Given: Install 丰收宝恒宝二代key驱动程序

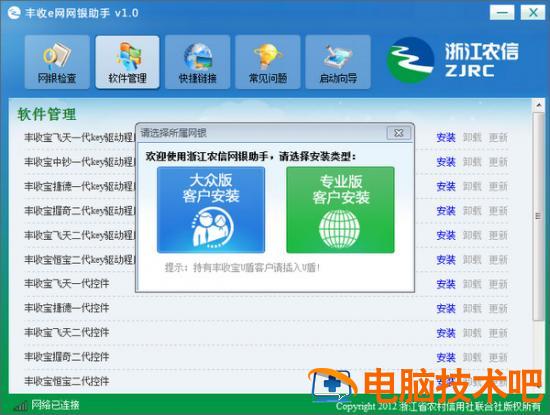Looking at the screenshot, I should pyautogui.click(x=446, y=260).
